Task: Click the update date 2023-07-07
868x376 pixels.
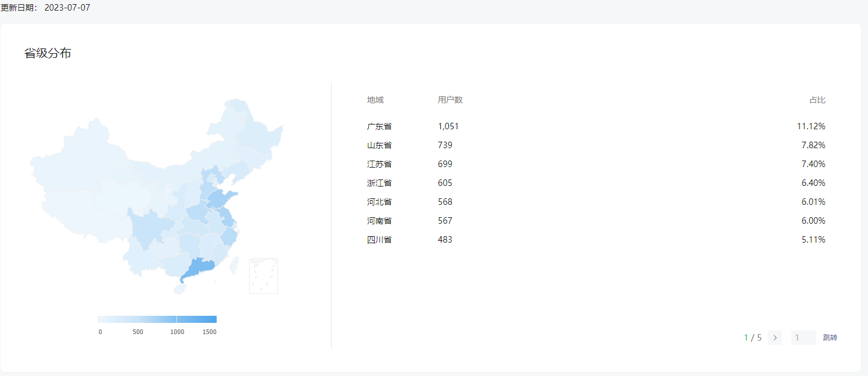Action: tap(67, 8)
